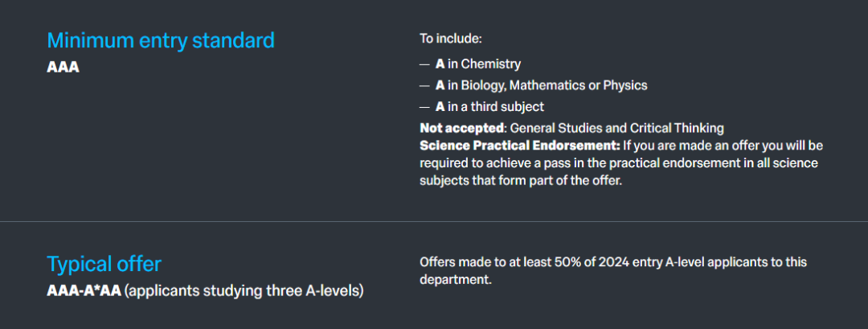
Task: Click the line 'subjects that form part of the offer.'
Action: [521, 181]
